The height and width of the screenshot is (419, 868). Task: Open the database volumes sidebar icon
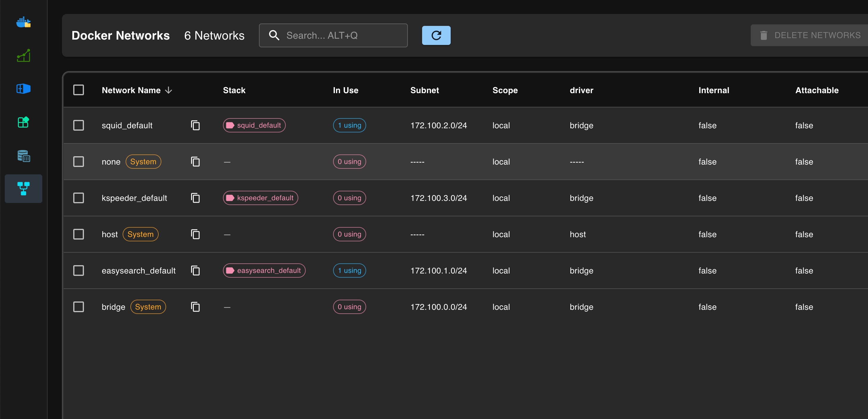(24, 156)
